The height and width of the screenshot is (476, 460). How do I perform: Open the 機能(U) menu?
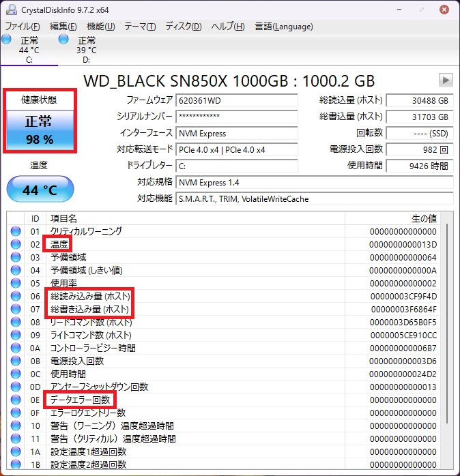tap(100, 27)
